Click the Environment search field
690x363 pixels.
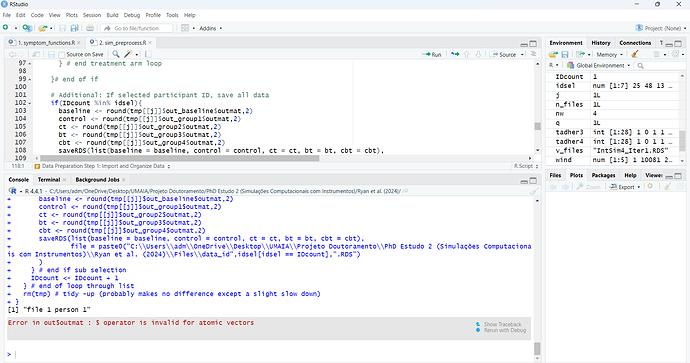(660, 66)
